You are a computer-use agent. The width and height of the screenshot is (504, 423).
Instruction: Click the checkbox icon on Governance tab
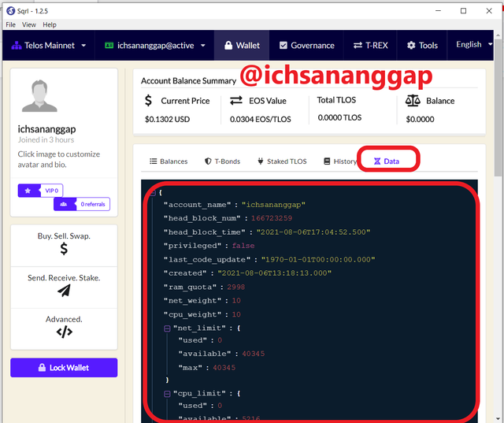[283, 46]
